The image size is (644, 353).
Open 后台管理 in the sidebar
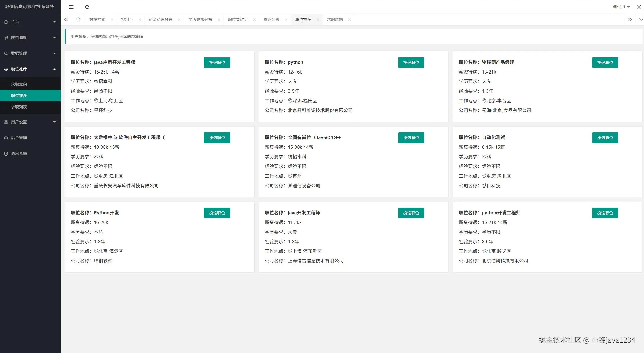(19, 138)
